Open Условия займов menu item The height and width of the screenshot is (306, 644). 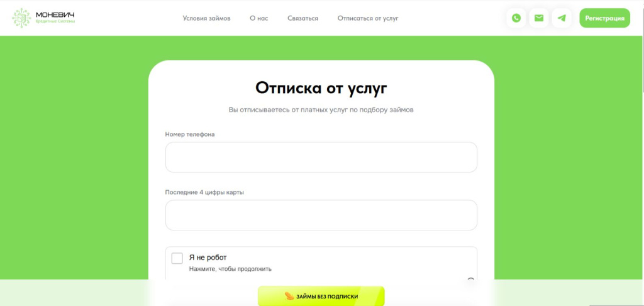pyautogui.click(x=206, y=18)
